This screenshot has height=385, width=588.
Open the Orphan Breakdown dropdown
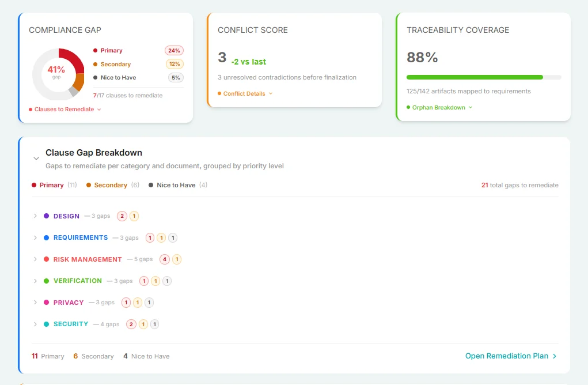[439, 108]
